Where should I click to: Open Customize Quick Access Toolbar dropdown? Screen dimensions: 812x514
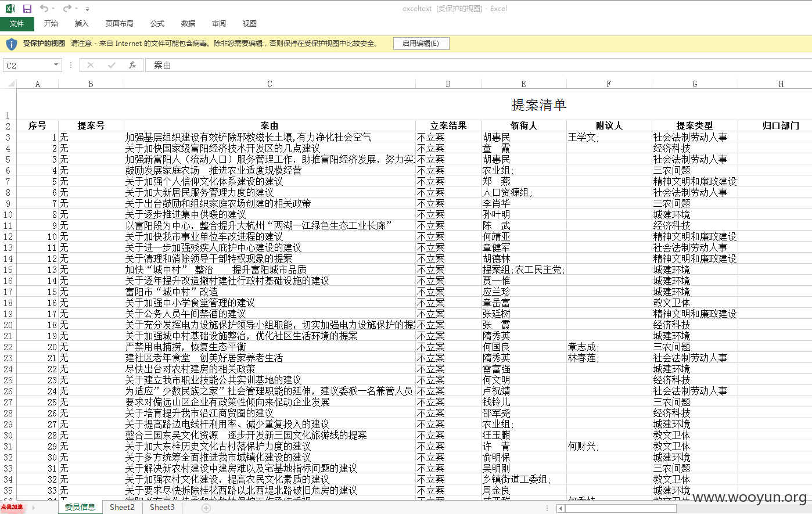point(87,9)
